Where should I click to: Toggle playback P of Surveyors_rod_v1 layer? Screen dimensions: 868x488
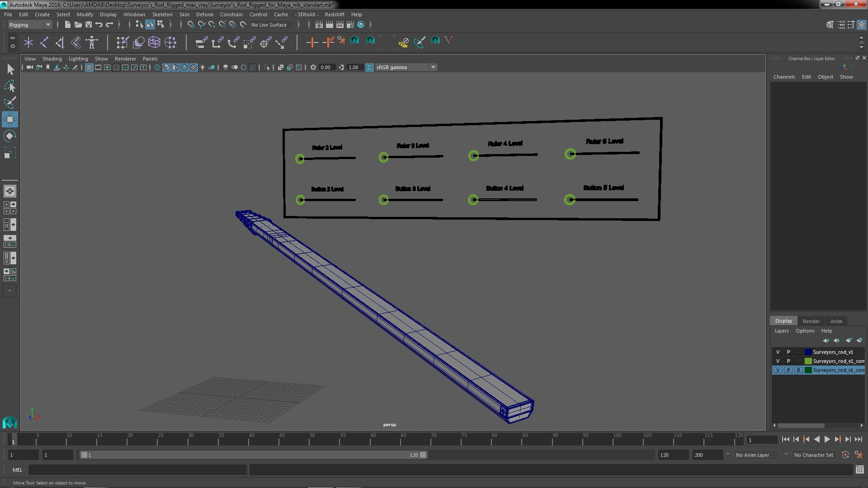click(x=788, y=352)
